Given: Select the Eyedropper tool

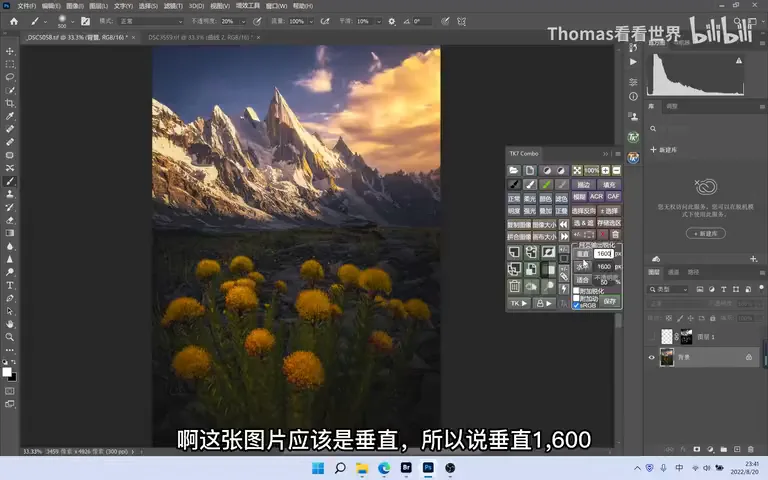Looking at the screenshot, I should (10, 116).
